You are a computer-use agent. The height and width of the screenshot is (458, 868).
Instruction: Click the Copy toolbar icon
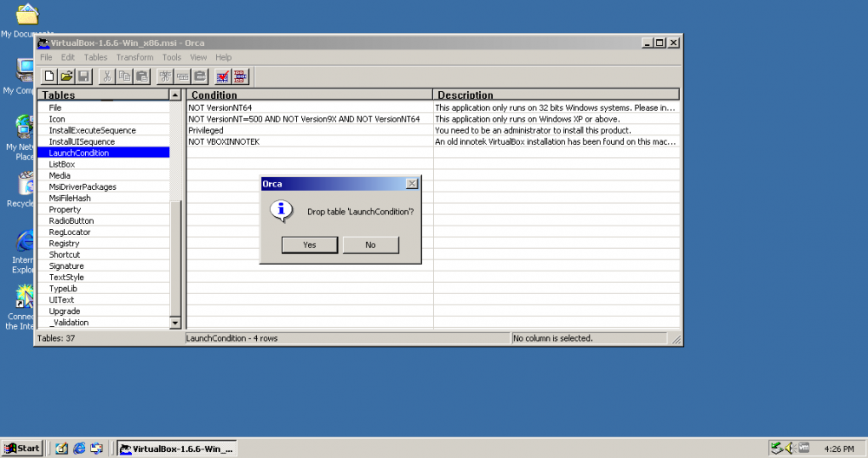pyautogui.click(x=124, y=76)
